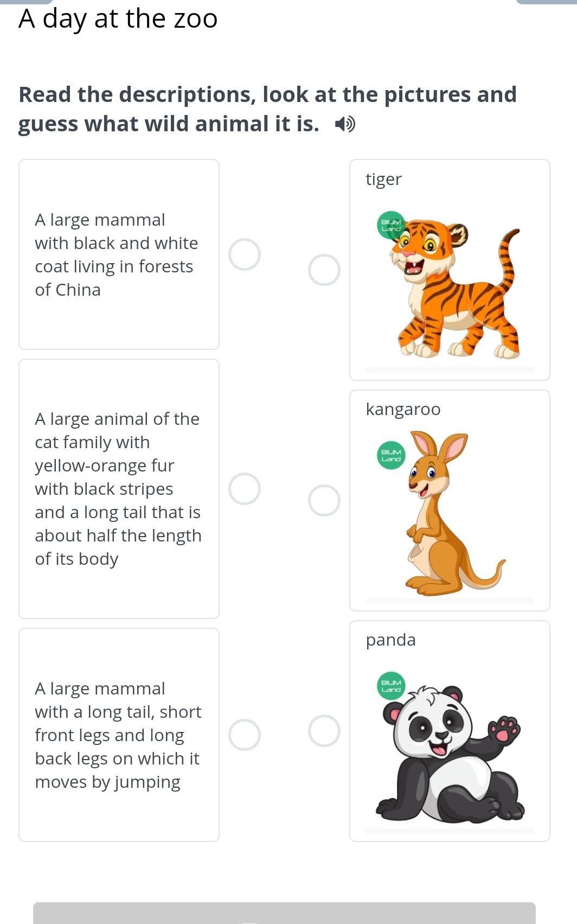The height and width of the screenshot is (924, 577).
Task: Click the black and white coat description card
Action: (x=119, y=254)
